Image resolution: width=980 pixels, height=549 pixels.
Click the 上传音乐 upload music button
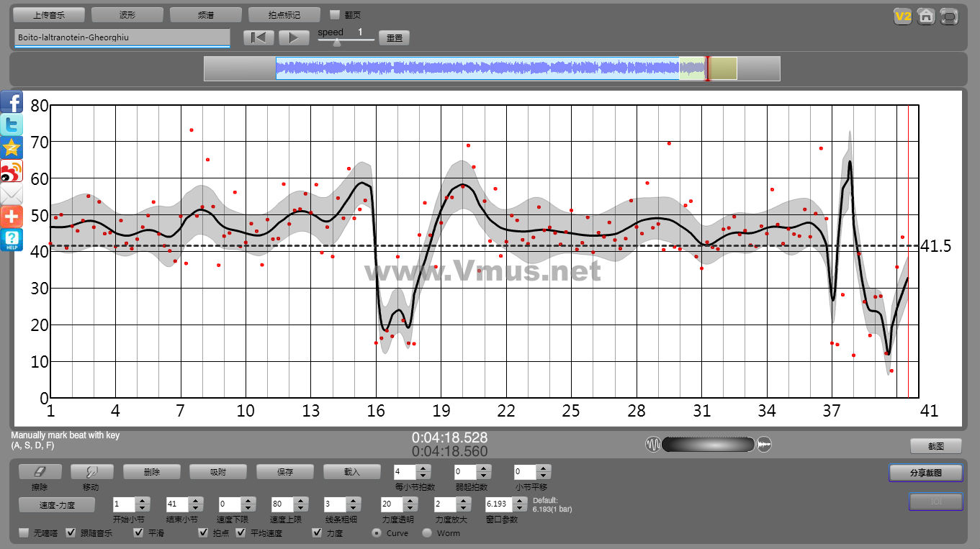pos(49,14)
